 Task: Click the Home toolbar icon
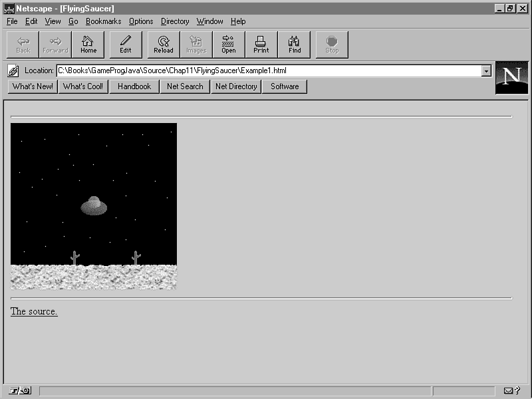pos(88,45)
